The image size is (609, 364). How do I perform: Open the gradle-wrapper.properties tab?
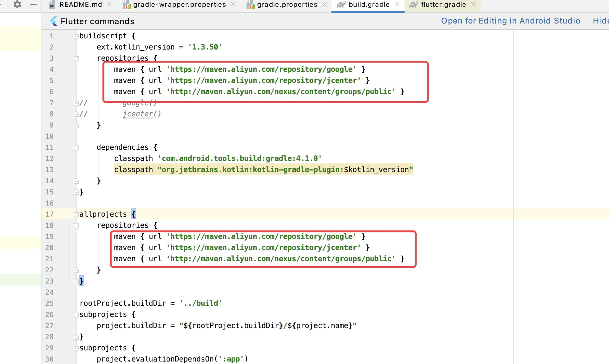pyautogui.click(x=179, y=5)
